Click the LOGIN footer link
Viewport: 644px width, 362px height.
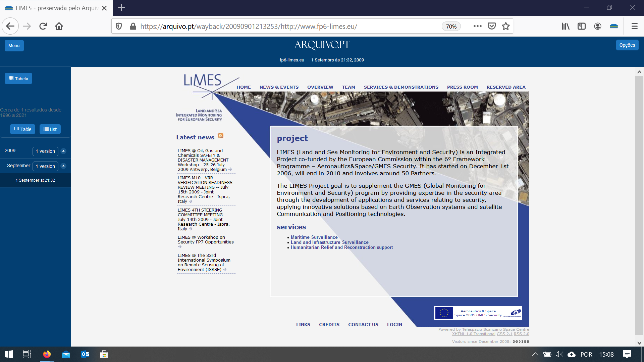394,324
